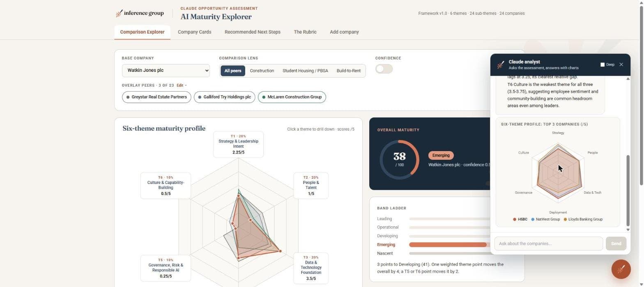Drill into T3 Data & Technology Foundation

(311, 268)
